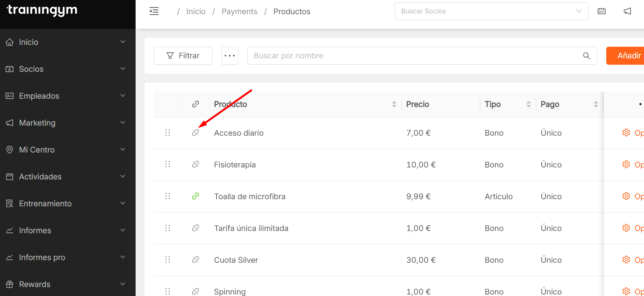The width and height of the screenshot is (644, 296).
Task: Toggle the unlinked icon for Tarifa única ilimitada
Action: [195, 228]
